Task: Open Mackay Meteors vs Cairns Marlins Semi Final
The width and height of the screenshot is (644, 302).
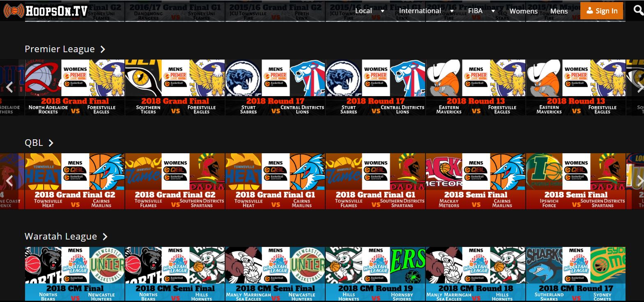Action: (x=476, y=181)
